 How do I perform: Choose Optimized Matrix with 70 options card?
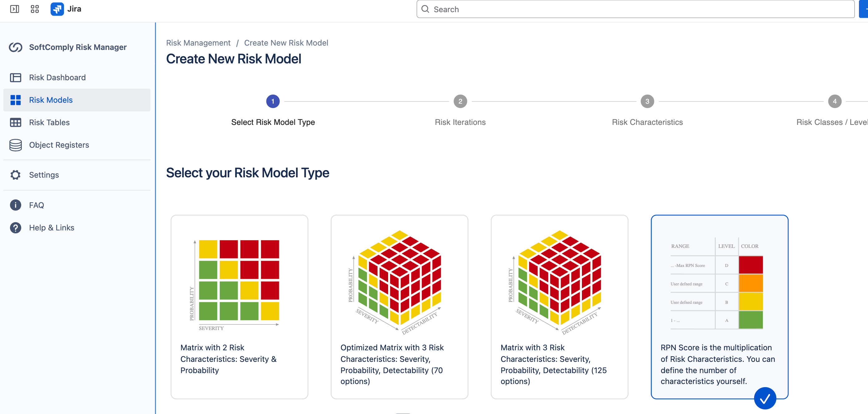[399, 307]
